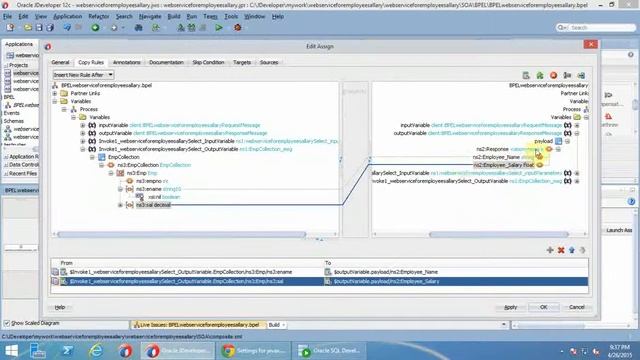Screen dimensions: 640x360
Task: Collapse payload node in target tree
Action: pos(567,141)
